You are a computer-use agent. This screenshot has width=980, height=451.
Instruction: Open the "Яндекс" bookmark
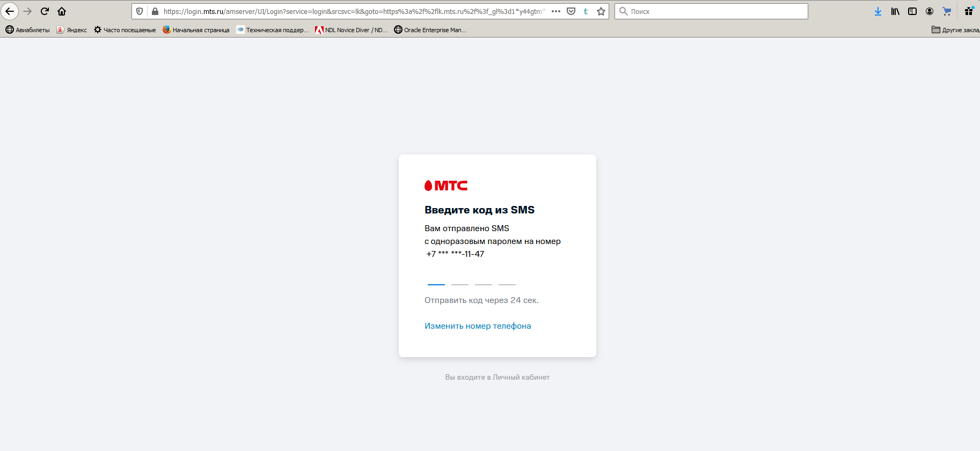click(x=72, y=30)
